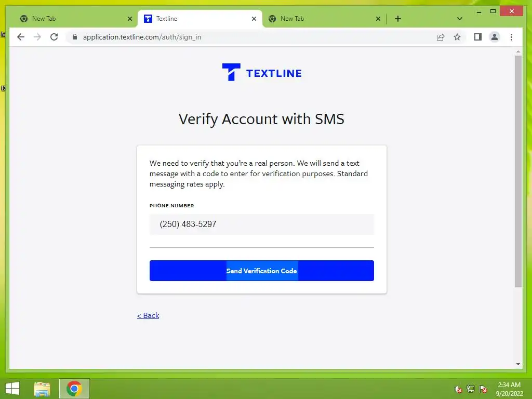Click the Textline logo
This screenshot has height=399, width=532.
click(262, 72)
